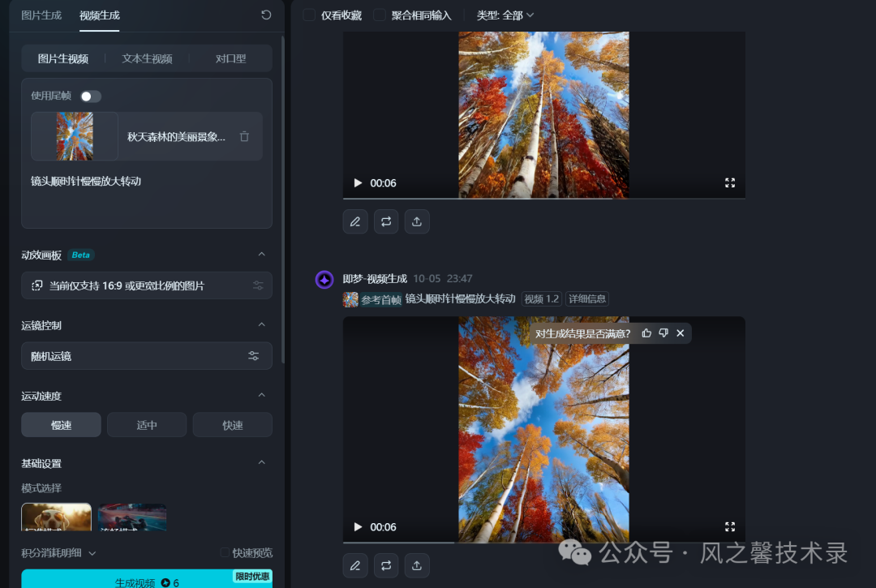This screenshot has height=588, width=876.
Task: Toggle the 使用尾帧 switch
Action: tap(91, 96)
